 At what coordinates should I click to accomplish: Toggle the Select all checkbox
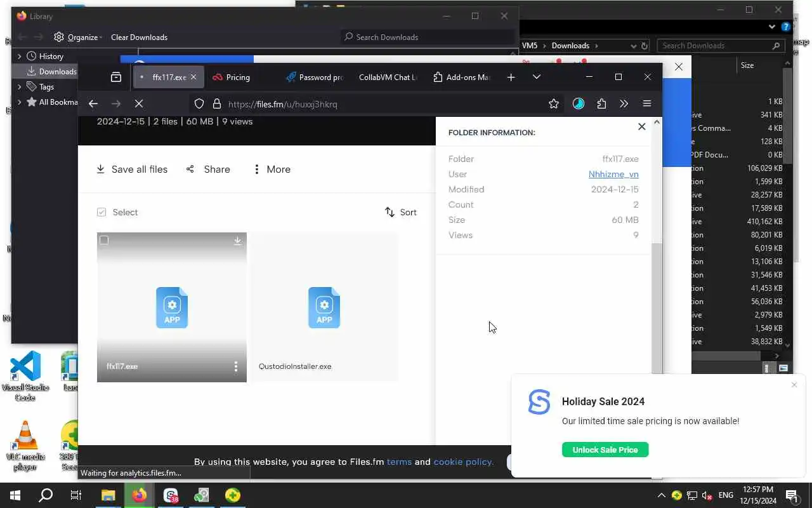(101, 212)
